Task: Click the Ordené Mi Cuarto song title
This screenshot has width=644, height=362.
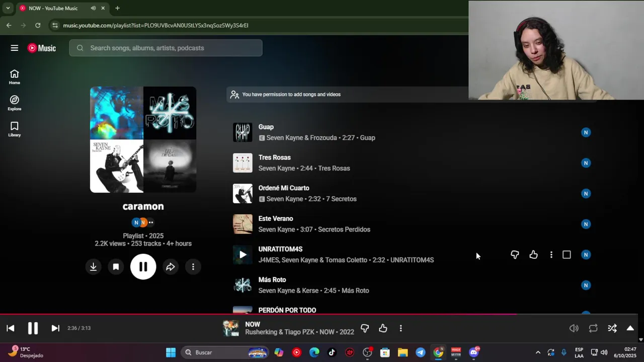Action: click(284, 188)
